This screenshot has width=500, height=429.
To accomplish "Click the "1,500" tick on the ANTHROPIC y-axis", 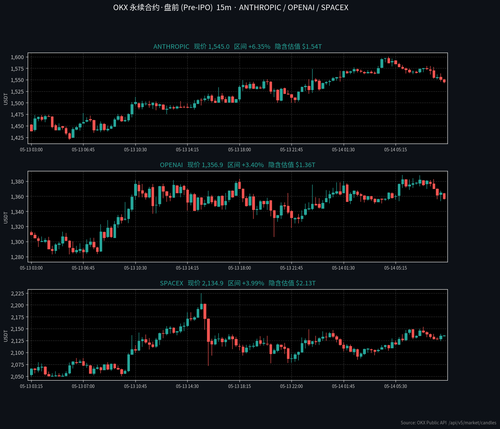I will (17, 103).
